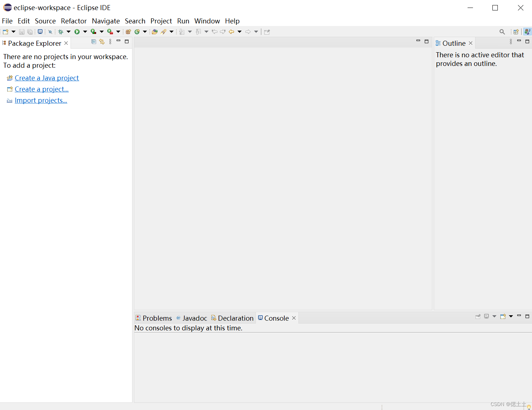532x410 pixels.
Task: Click the New file toolbar icon
Action: coord(5,32)
